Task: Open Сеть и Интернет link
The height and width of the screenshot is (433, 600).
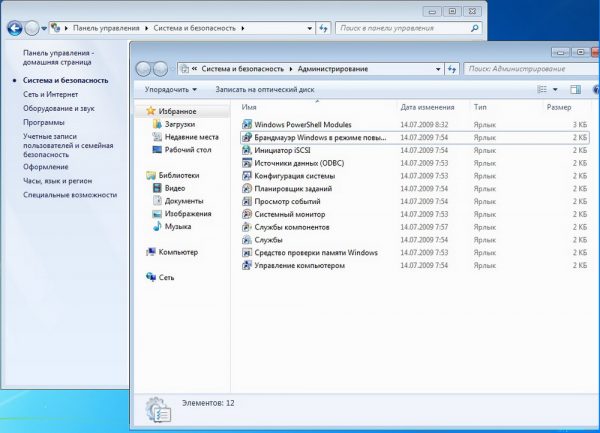Action: [x=52, y=92]
